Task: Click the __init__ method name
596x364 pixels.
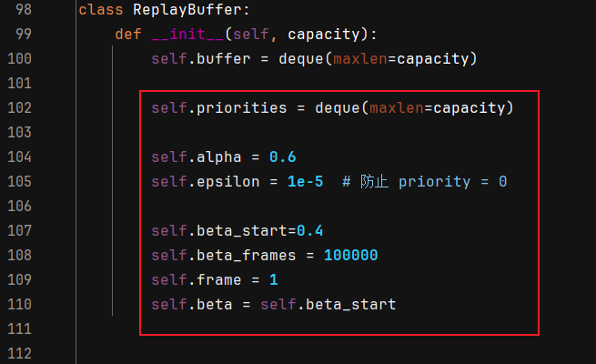Action: [x=187, y=35]
